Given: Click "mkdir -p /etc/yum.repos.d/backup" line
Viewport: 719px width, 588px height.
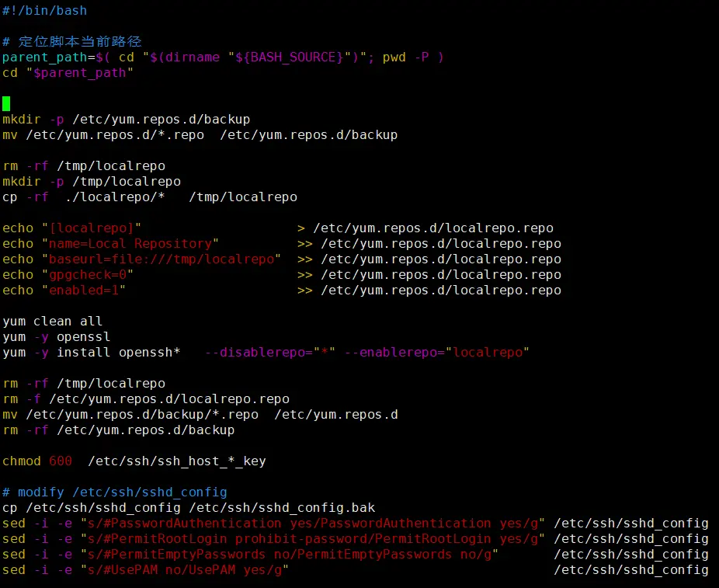Looking at the screenshot, I should (x=126, y=120).
